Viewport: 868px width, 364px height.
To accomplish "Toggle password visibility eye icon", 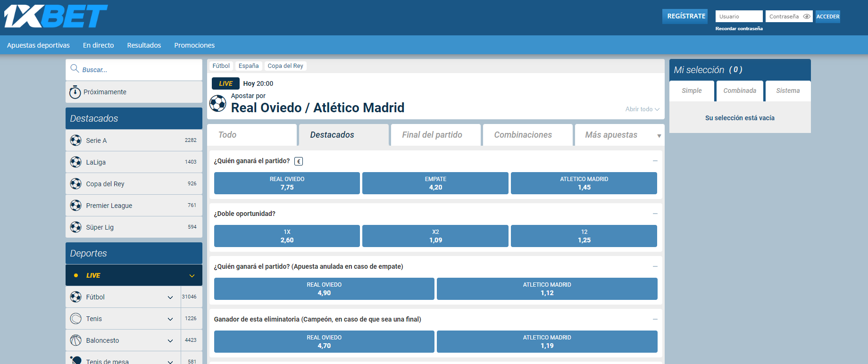I will [807, 17].
